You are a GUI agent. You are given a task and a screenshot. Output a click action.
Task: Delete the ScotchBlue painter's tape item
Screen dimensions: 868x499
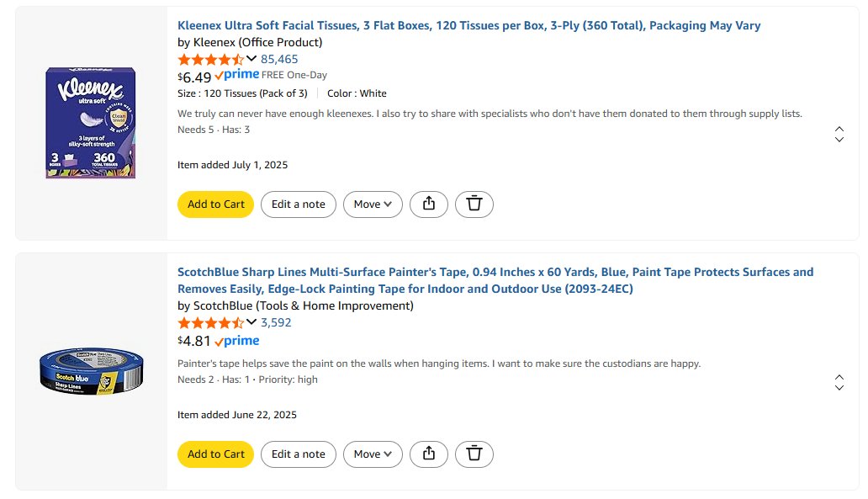tap(474, 454)
